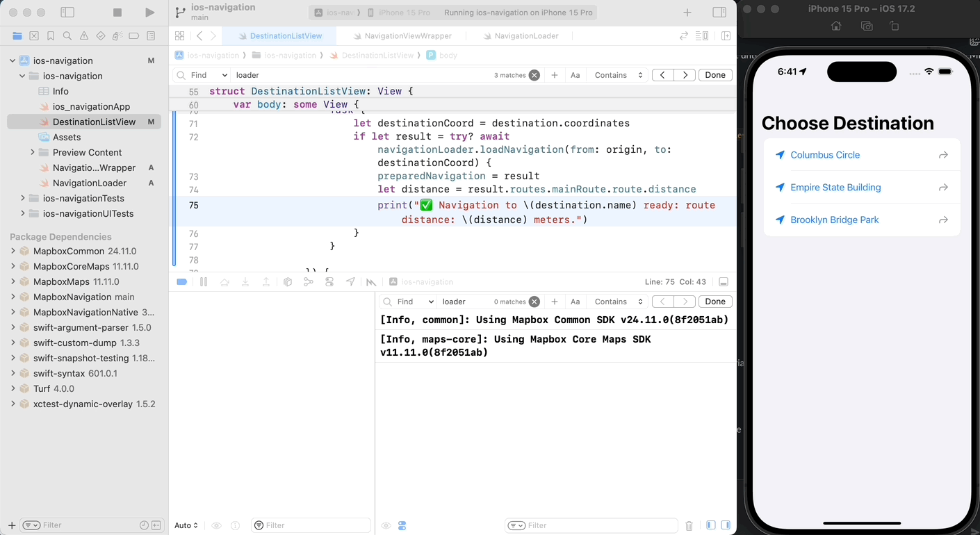Switch to the NavigationLoader tab
This screenshot has width=980, height=535.
tap(525, 36)
